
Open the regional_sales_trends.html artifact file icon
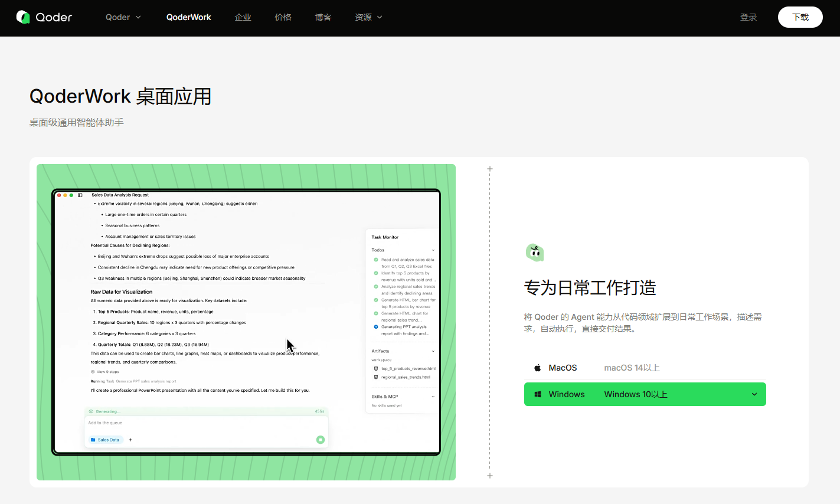click(375, 376)
